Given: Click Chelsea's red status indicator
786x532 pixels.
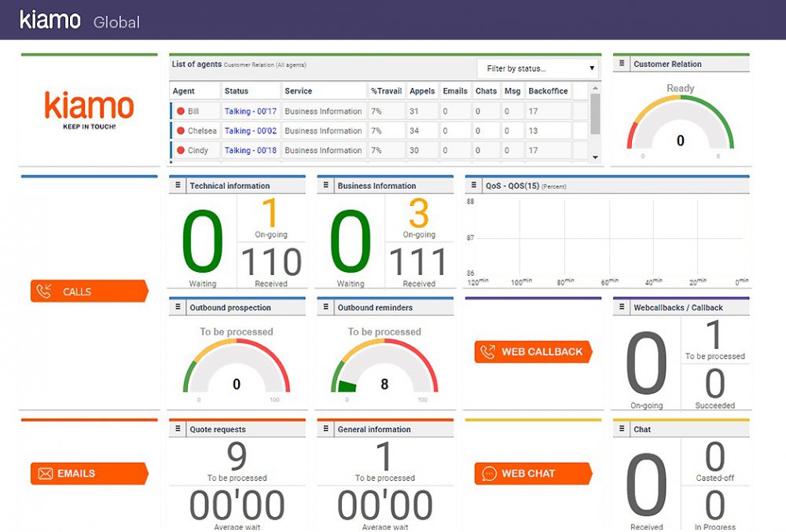Looking at the screenshot, I should (181, 130).
